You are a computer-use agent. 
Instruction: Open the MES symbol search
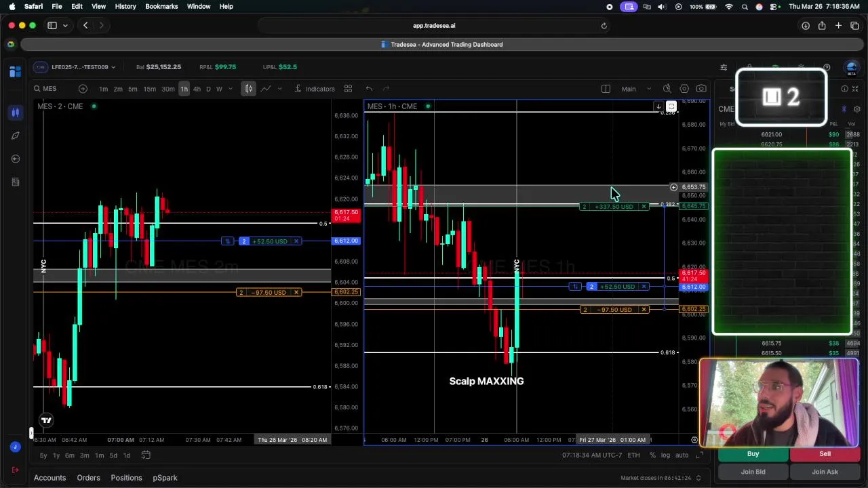pos(45,89)
